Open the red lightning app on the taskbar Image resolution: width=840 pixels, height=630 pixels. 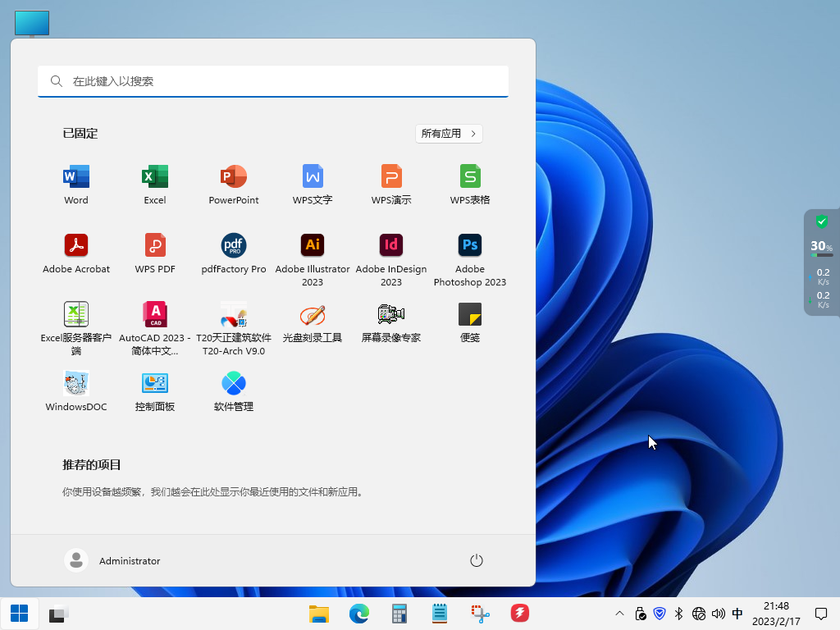point(519,614)
